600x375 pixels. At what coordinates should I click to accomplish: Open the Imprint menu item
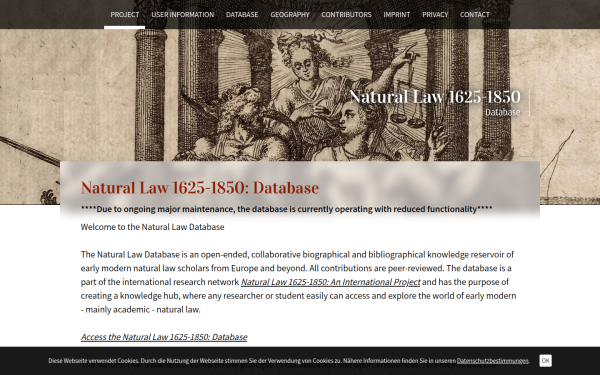396,15
